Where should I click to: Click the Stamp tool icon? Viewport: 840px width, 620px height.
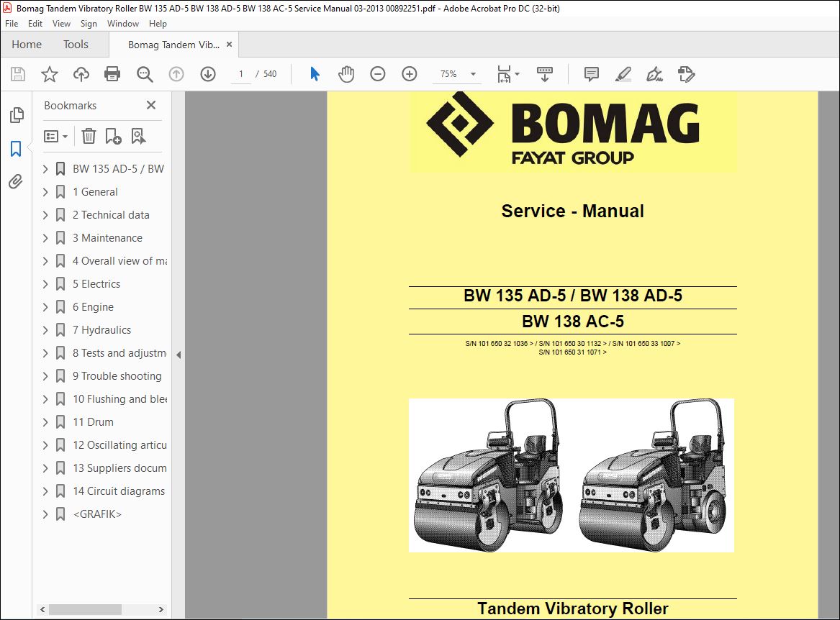click(x=686, y=74)
